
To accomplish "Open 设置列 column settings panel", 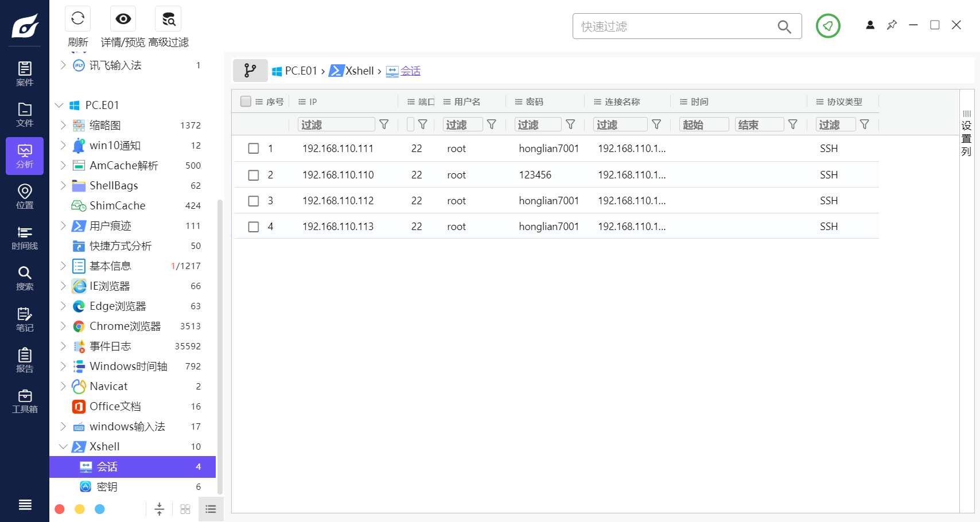I will point(967,133).
